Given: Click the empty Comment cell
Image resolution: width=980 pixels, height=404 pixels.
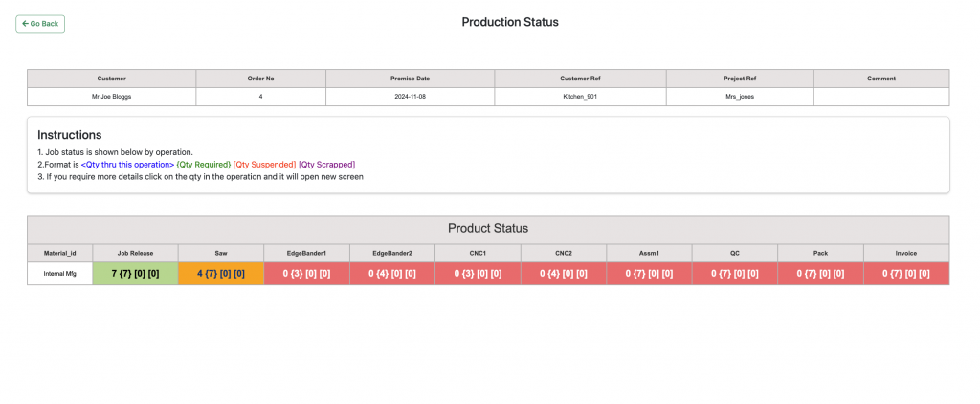Looking at the screenshot, I should coord(881,97).
